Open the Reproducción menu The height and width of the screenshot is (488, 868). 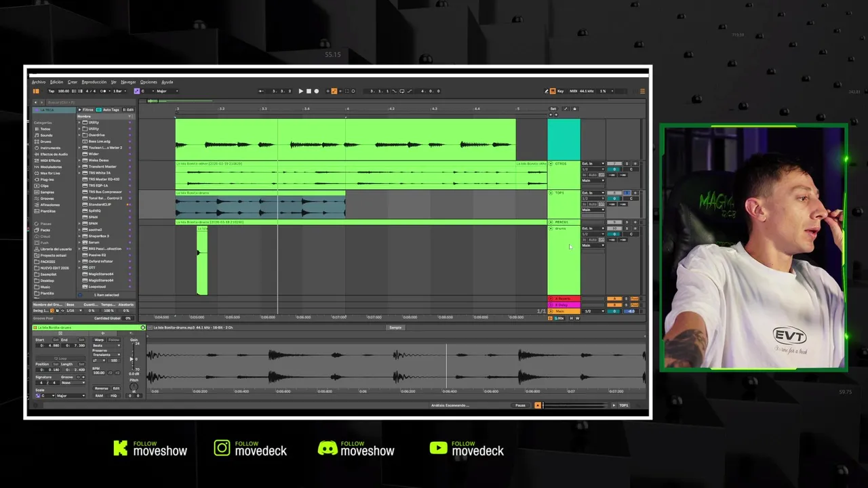pos(94,82)
